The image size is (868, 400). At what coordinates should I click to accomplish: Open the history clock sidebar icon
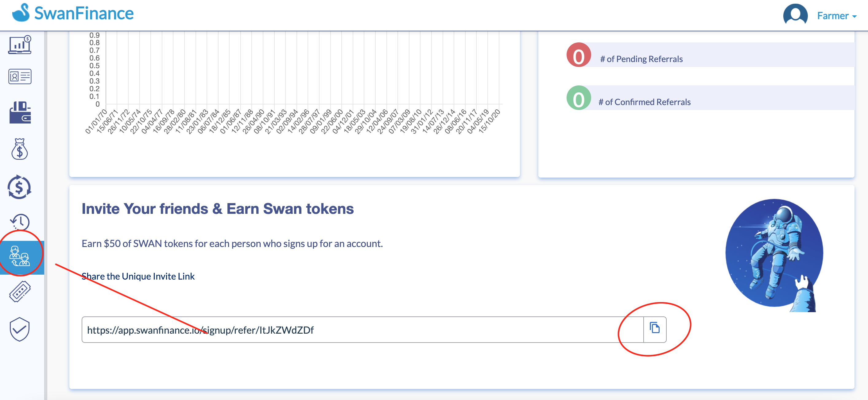20,222
